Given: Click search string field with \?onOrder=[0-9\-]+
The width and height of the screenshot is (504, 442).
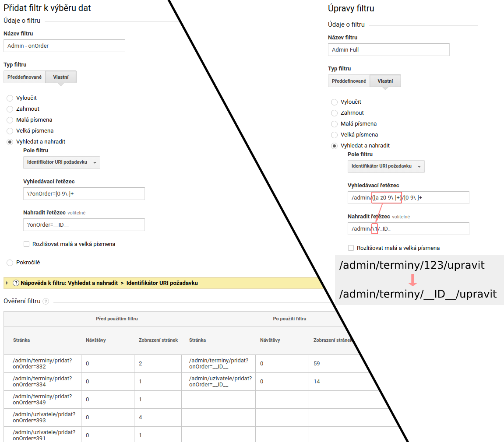Looking at the screenshot, I should pyautogui.click(x=84, y=194).
